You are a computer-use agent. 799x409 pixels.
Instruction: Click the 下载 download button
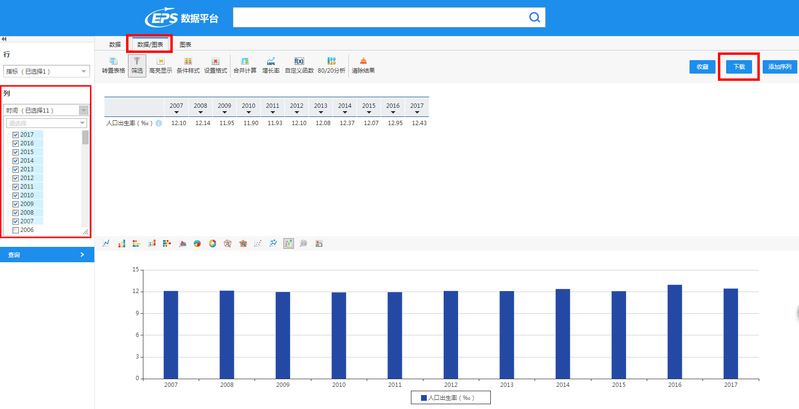[x=739, y=66]
